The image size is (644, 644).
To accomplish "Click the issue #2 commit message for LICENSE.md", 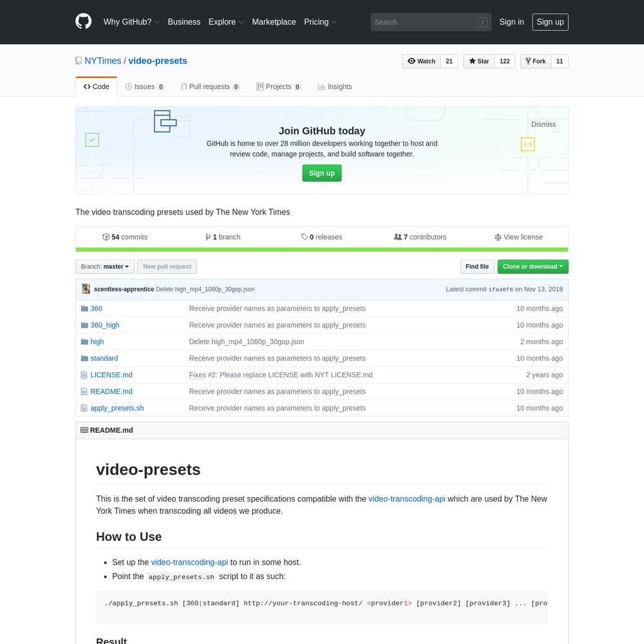I will pos(281,375).
